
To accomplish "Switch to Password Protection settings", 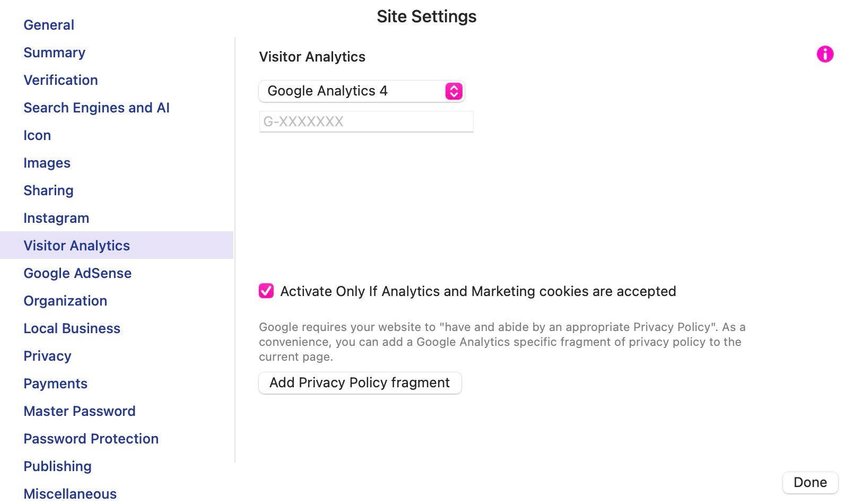I will coord(91,439).
